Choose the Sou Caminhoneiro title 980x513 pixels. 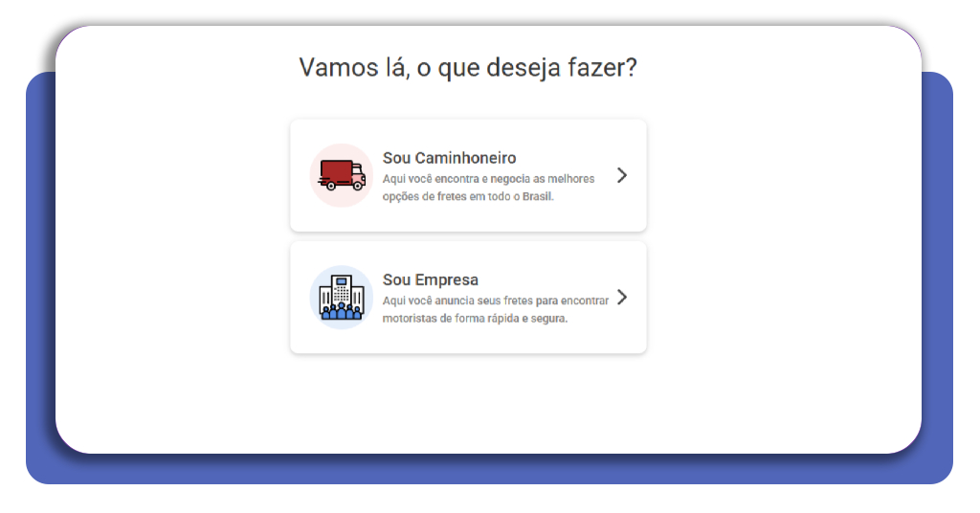(450, 158)
